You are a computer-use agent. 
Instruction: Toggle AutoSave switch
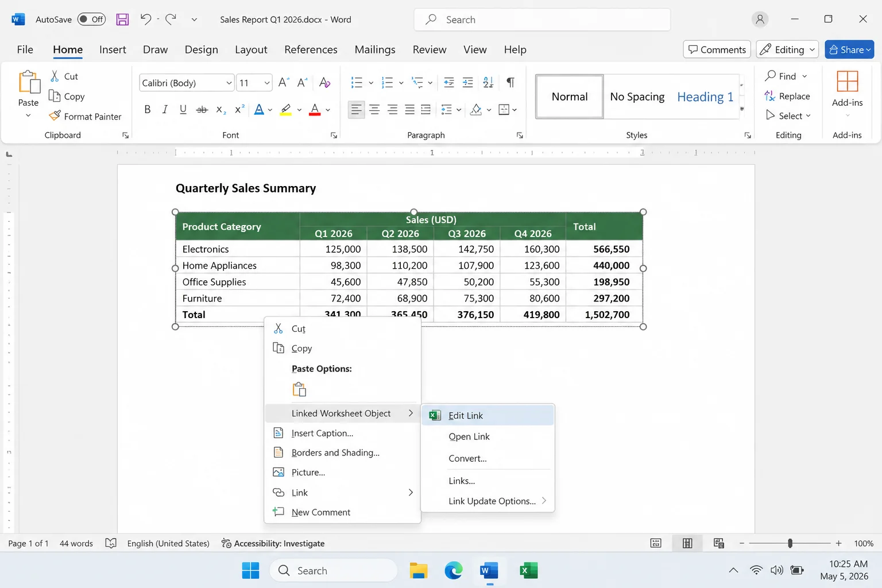point(92,19)
